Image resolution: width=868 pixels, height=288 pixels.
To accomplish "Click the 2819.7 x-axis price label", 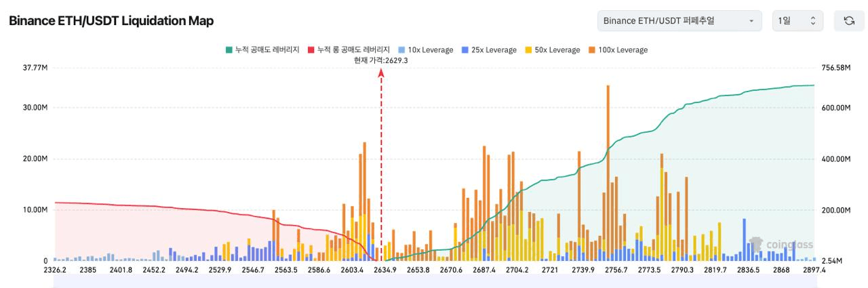I will [x=715, y=270].
